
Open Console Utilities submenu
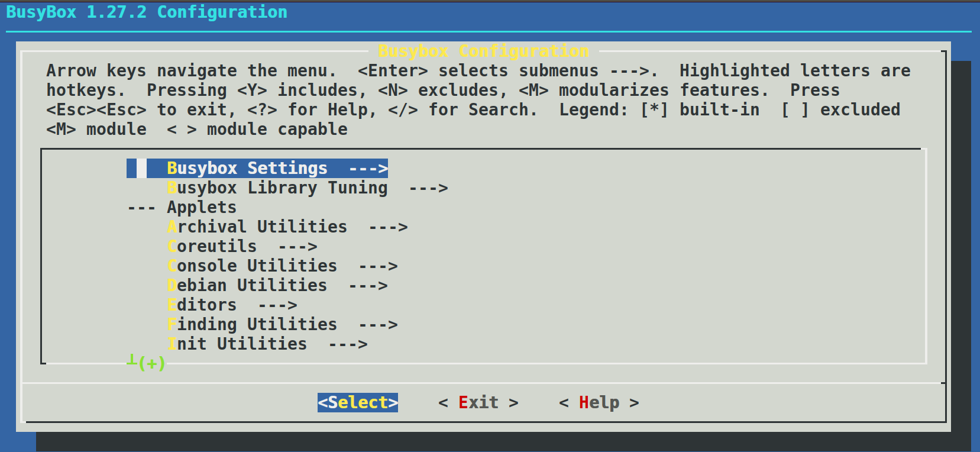point(282,266)
